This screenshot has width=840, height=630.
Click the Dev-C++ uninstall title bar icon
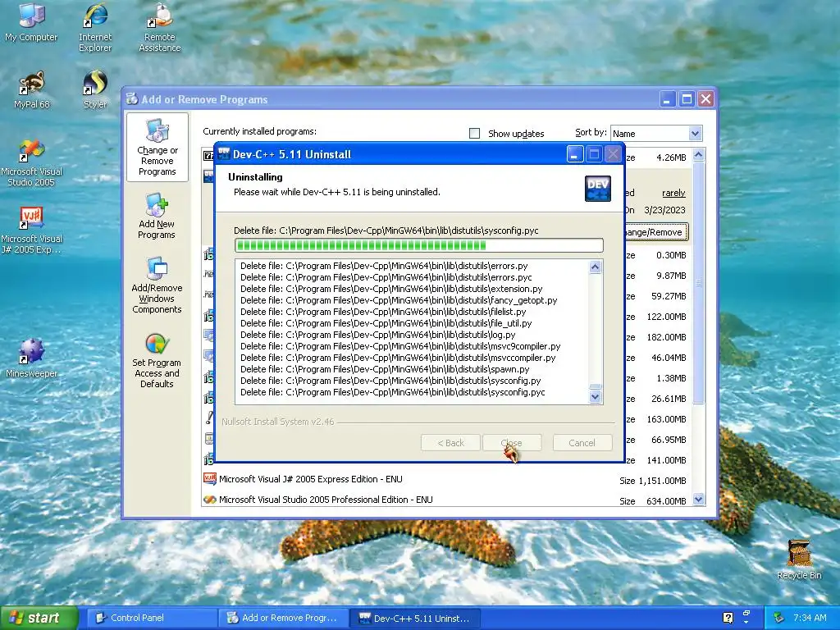(223, 153)
